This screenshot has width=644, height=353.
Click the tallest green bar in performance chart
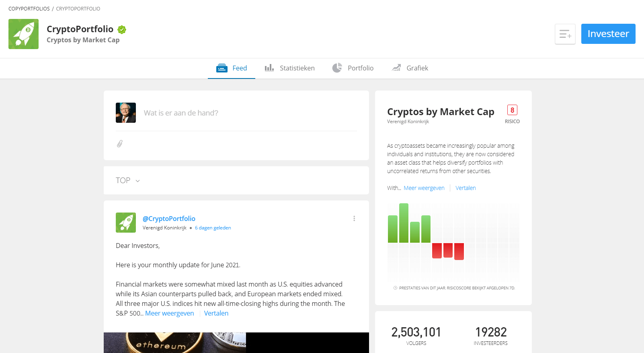click(x=404, y=223)
